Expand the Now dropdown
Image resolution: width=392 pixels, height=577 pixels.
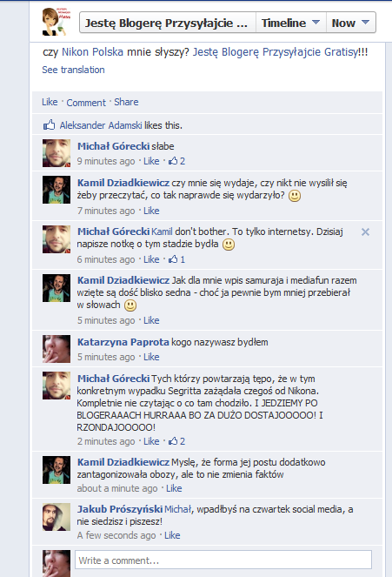(x=350, y=23)
